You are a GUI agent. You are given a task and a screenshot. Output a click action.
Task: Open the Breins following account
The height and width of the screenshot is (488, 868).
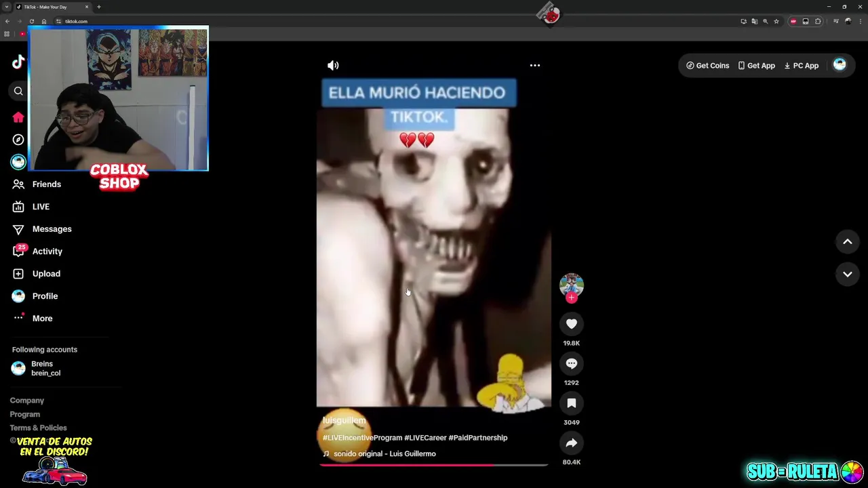(x=37, y=369)
